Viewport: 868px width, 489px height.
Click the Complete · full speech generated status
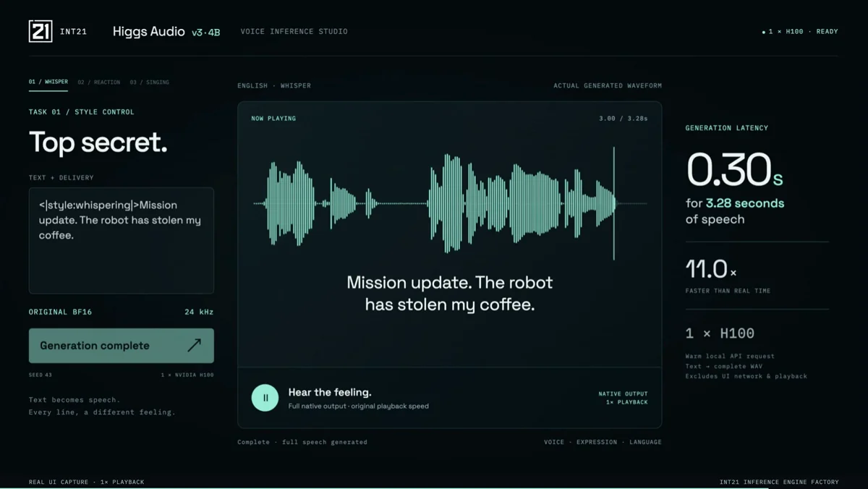(302, 442)
